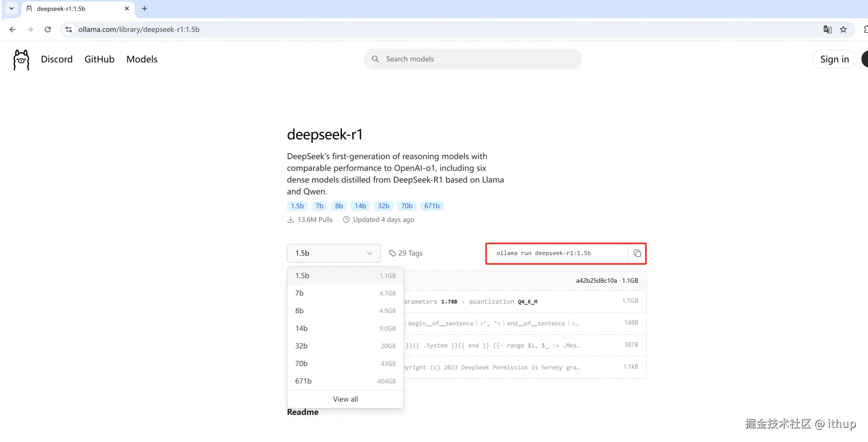Go back to previous page
This screenshot has height=442, width=868.
click(x=12, y=29)
